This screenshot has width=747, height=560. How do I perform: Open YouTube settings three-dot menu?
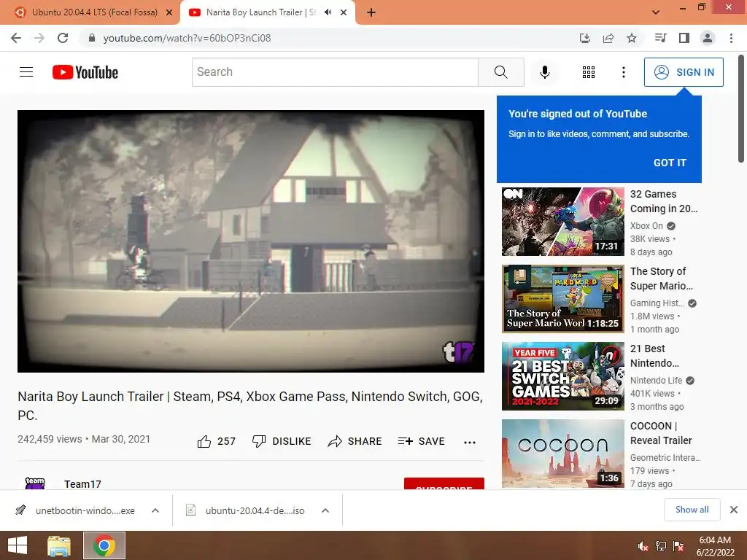pos(623,72)
